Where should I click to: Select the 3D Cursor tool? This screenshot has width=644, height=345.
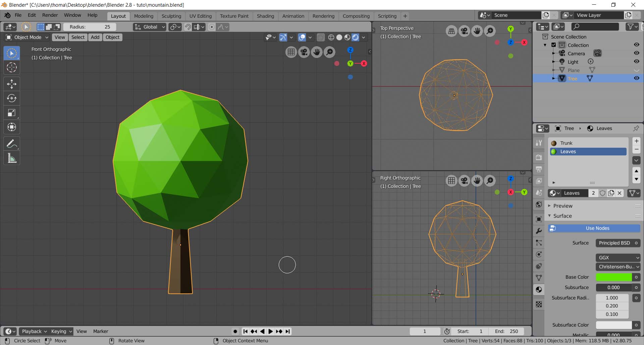[12, 67]
